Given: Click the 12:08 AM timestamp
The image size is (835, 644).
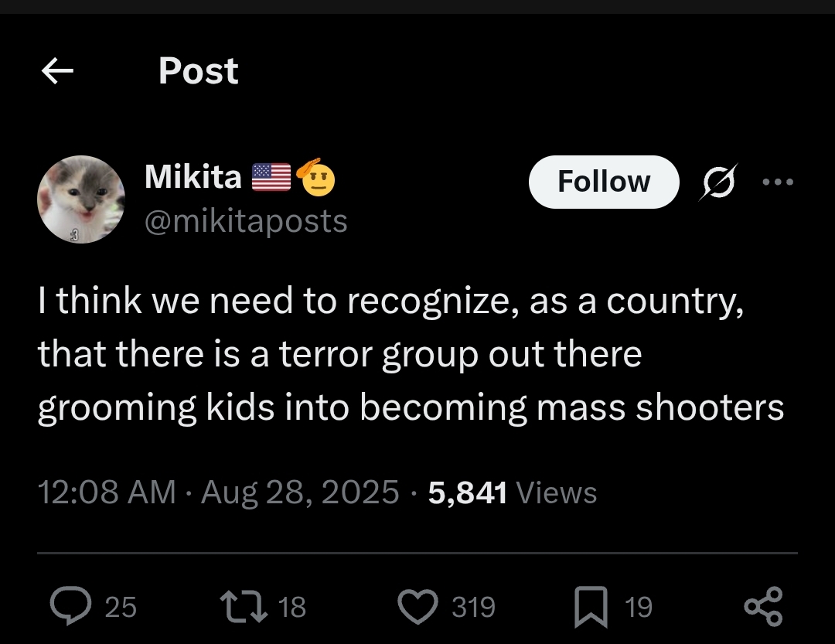Looking at the screenshot, I should point(107,492).
